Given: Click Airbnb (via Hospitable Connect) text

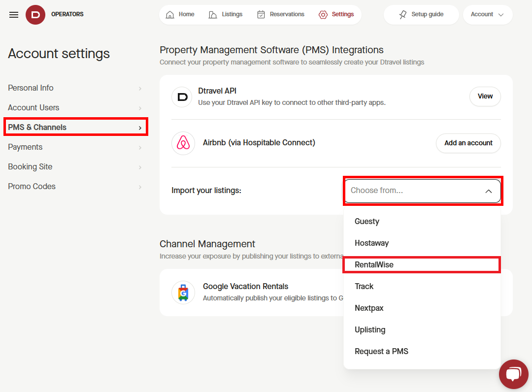Looking at the screenshot, I should tap(259, 143).
